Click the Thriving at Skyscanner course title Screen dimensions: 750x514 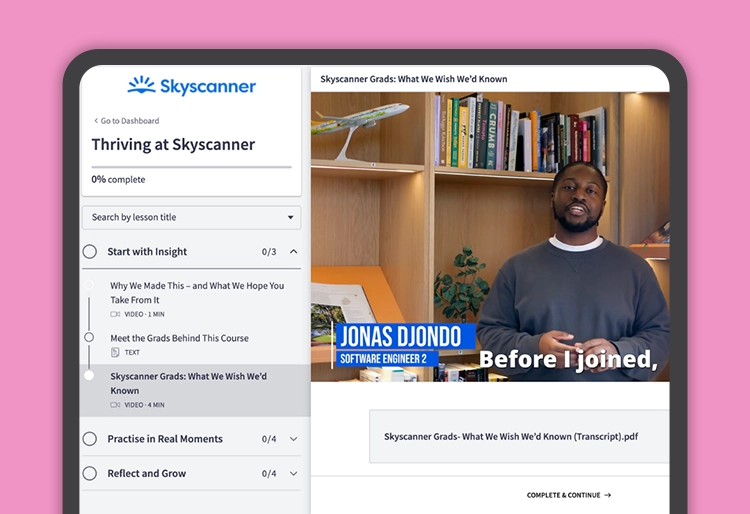pyautogui.click(x=173, y=144)
